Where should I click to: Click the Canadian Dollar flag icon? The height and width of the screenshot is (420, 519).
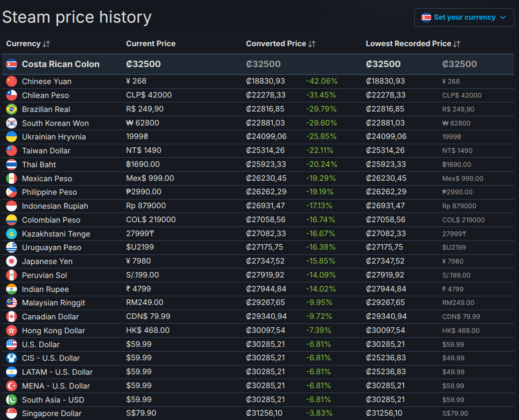[12, 316]
